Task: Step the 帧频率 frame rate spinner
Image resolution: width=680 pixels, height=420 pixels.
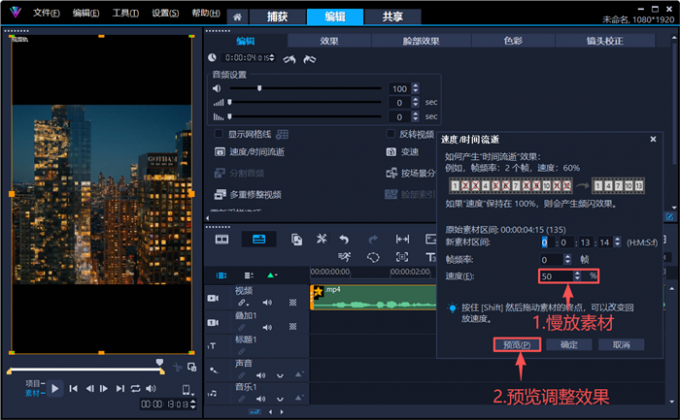Action: [568, 259]
